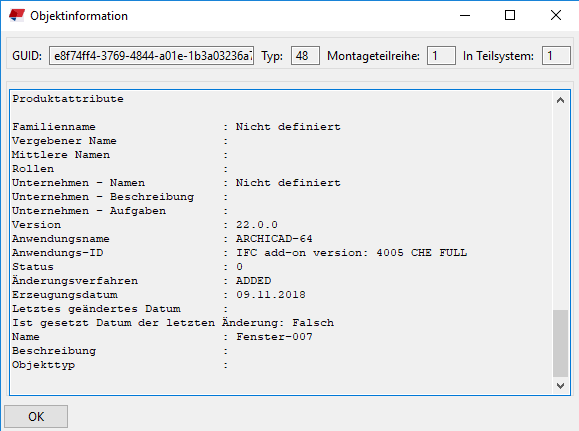This screenshot has height=431, width=579.
Task: Select the Typ field showing 48
Action: [x=305, y=56]
